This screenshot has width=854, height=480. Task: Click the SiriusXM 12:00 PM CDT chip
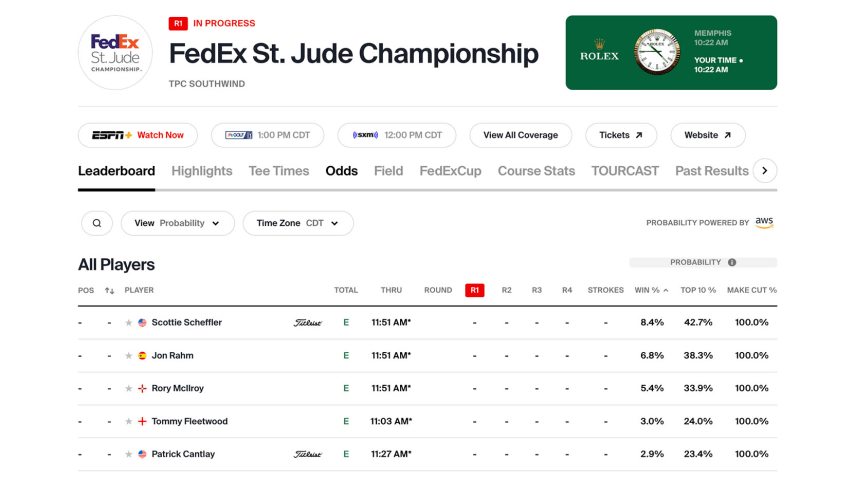click(x=396, y=135)
